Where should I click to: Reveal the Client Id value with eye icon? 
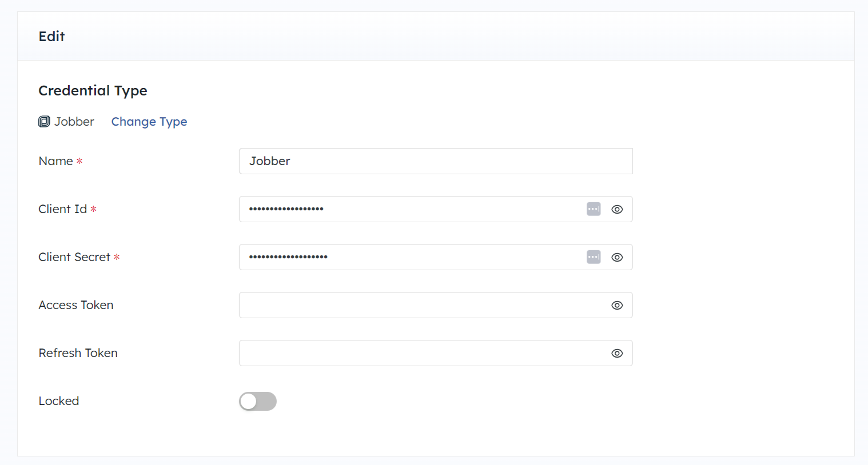[x=617, y=209]
